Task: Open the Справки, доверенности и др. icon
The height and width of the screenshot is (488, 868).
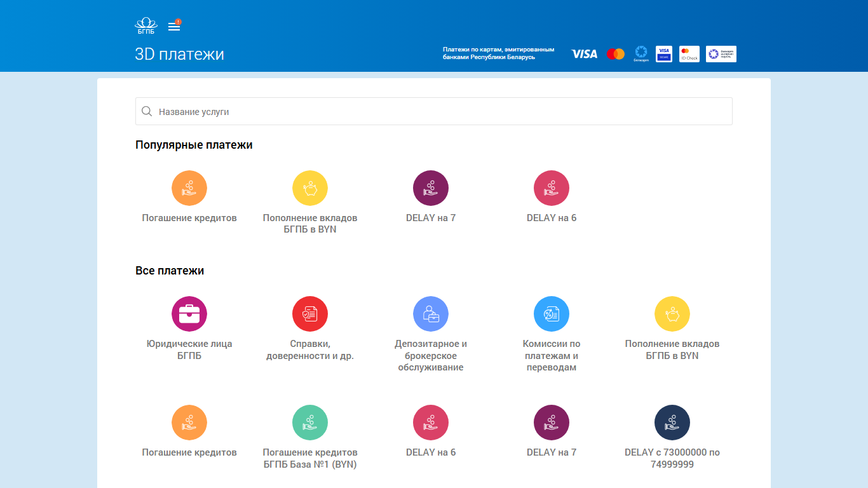Action: (310, 314)
